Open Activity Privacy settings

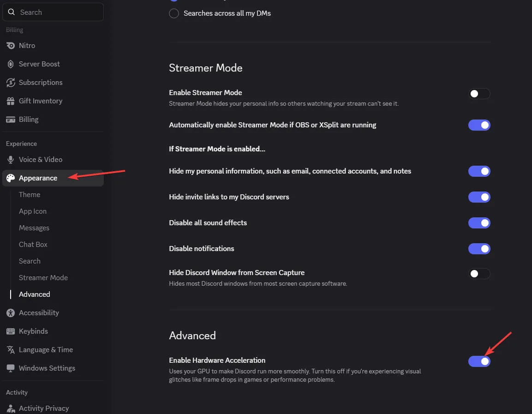(53, 408)
